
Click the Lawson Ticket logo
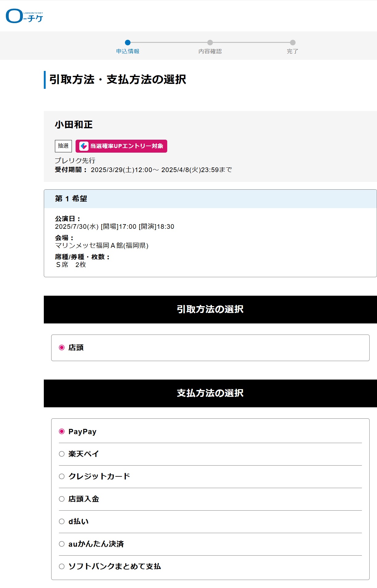pos(24,16)
